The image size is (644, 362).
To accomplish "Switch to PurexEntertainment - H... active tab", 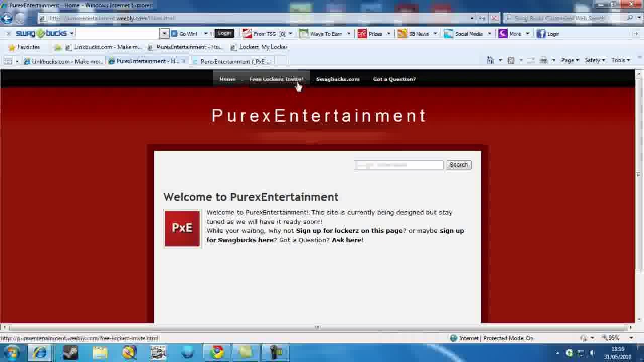I will click(x=147, y=61).
